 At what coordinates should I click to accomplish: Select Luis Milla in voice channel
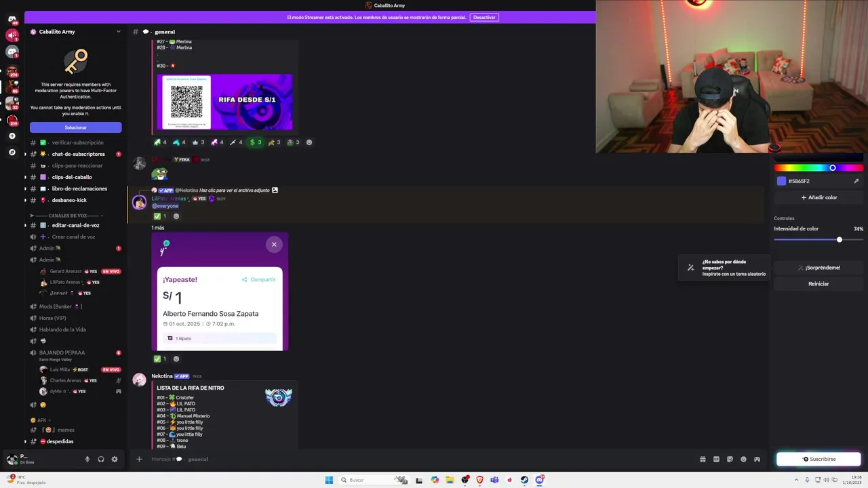point(80,369)
